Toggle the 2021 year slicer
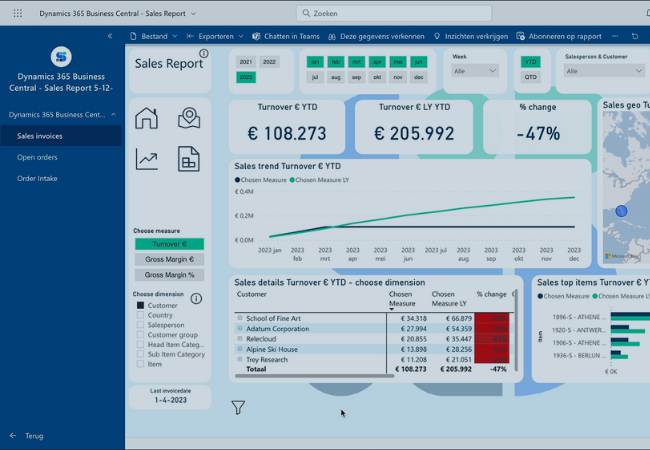Image resolution: width=650 pixels, height=450 pixels. pyautogui.click(x=246, y=62)
